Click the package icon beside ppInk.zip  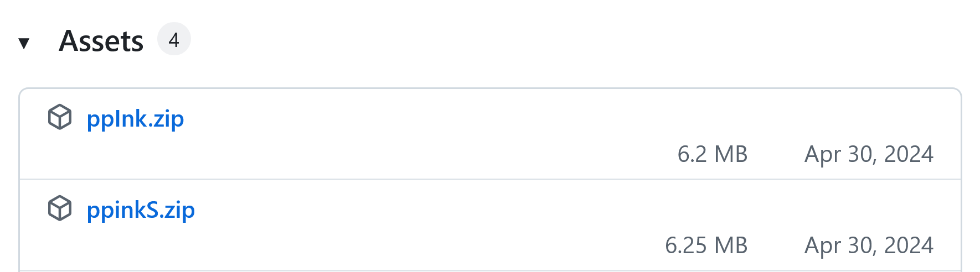(x=60, y=117)
